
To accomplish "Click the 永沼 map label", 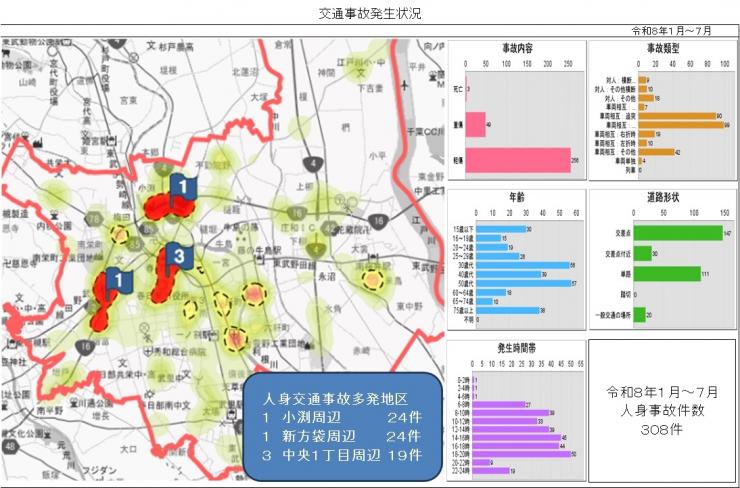I will point(327,277).
